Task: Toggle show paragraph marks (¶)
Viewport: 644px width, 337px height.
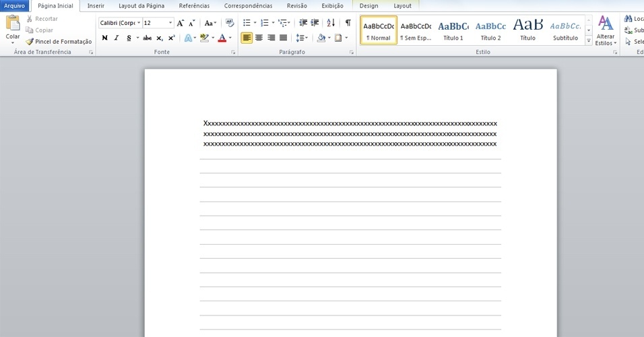Action: [x=348, y=23]
